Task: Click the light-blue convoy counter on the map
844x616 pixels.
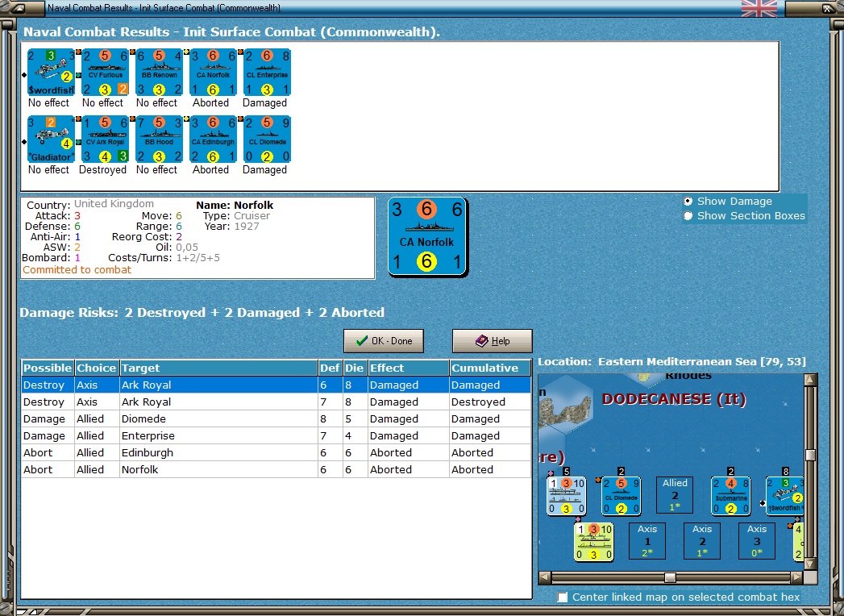Action: click(566, 495)
